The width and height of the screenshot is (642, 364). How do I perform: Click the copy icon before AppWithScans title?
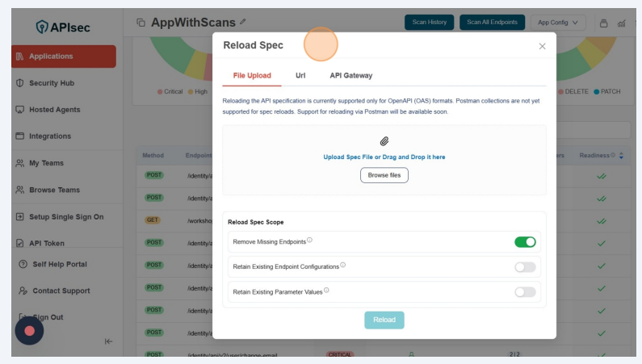pyautogui.click(x=141, y=23)
